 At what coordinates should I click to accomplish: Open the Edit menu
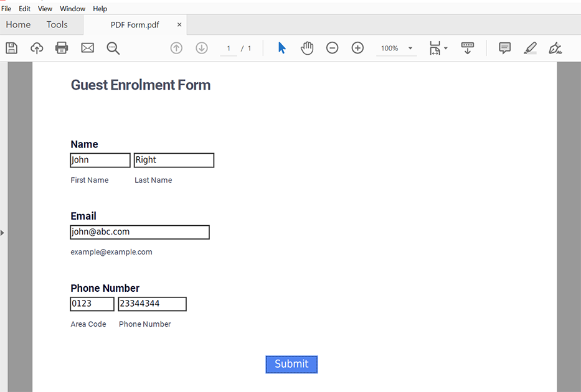(24, 9)
